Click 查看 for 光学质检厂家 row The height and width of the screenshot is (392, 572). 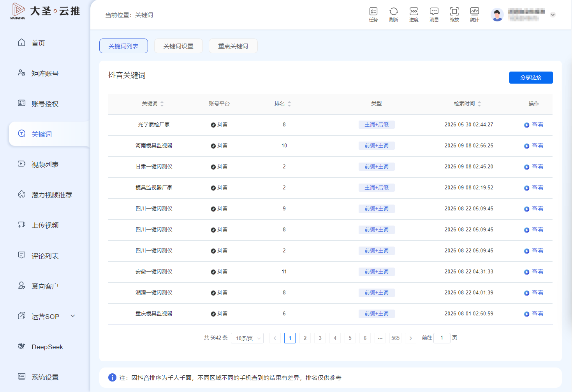(534, 125)
